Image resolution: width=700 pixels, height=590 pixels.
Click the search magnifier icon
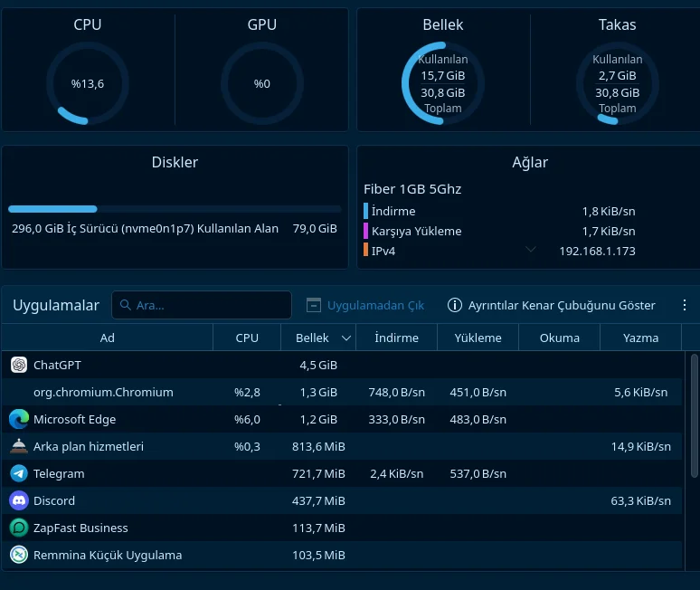click(x=126, y=305)
